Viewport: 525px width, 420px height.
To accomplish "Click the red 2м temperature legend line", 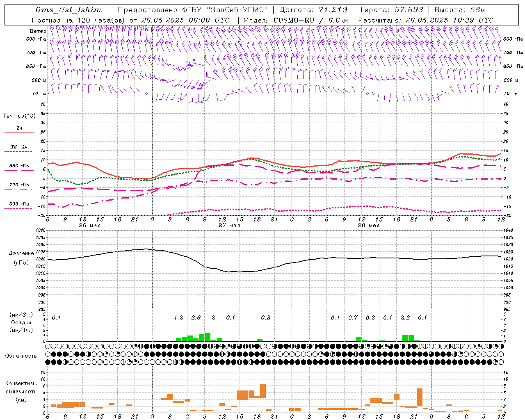I will click(x=19, y=133).
